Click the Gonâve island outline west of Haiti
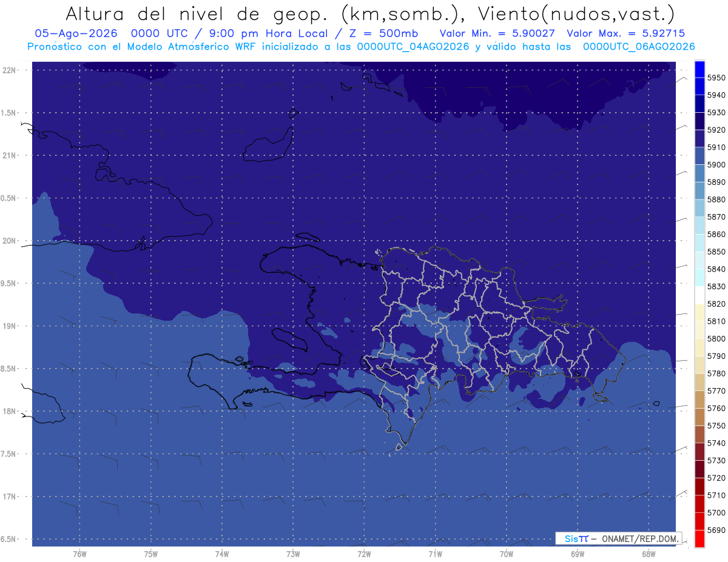Screen dimensions: 728x562 289,340
